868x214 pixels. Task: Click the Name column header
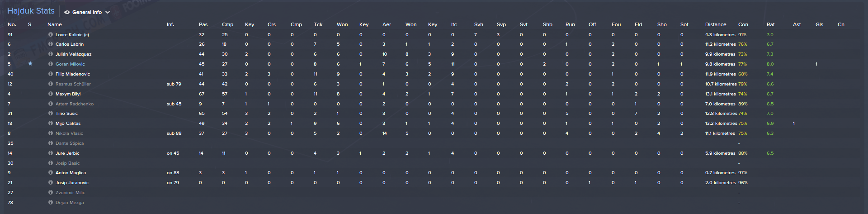[55, 24]
